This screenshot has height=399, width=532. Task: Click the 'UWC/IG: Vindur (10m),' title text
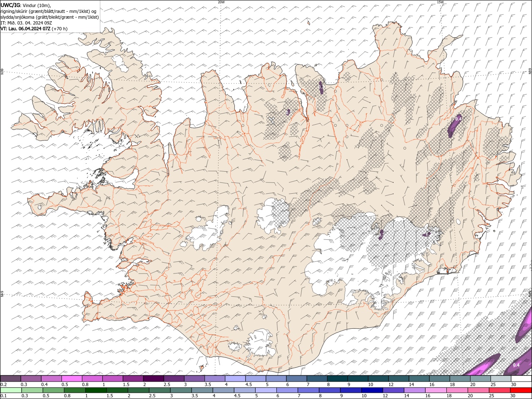coord(26,5)
